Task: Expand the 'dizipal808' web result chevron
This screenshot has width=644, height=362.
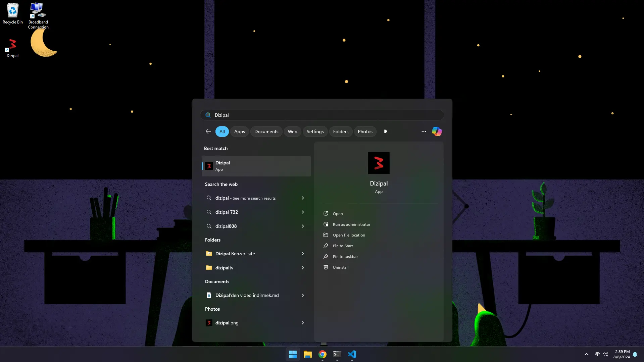Action: [303, 226]
